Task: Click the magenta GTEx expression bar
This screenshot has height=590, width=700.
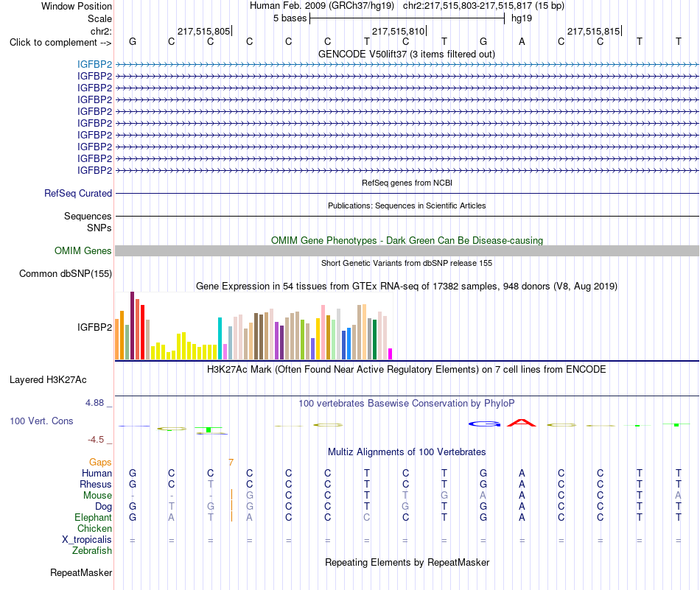Action: (391, 354)
